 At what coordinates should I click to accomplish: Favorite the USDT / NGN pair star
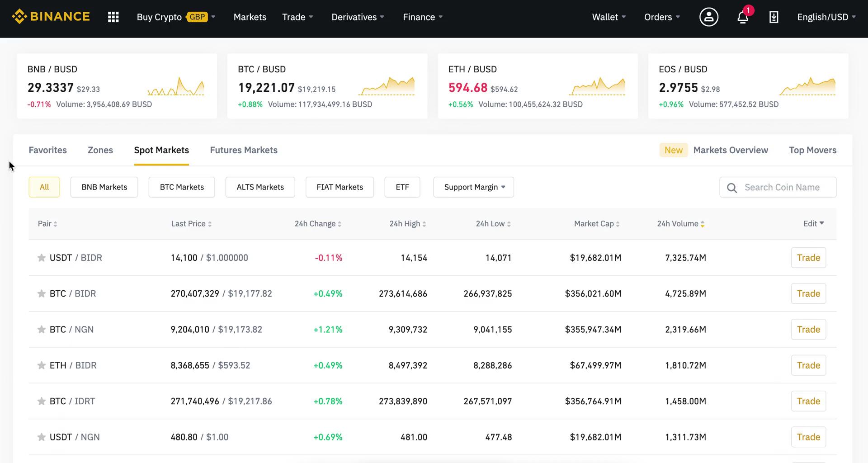[x=42, y=437]
